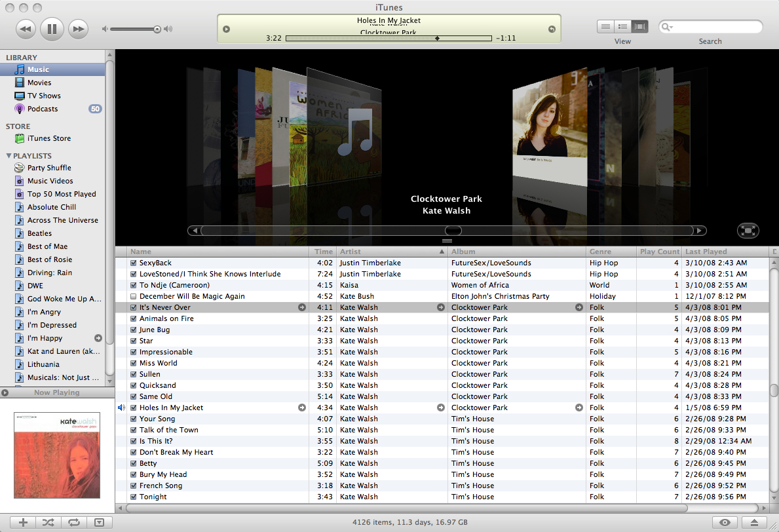Image resolution: width=779 pixels, height=532 pixels.
Task: Uncheck the To Ndje (Cameroon) checkbox
Action: 133,285
